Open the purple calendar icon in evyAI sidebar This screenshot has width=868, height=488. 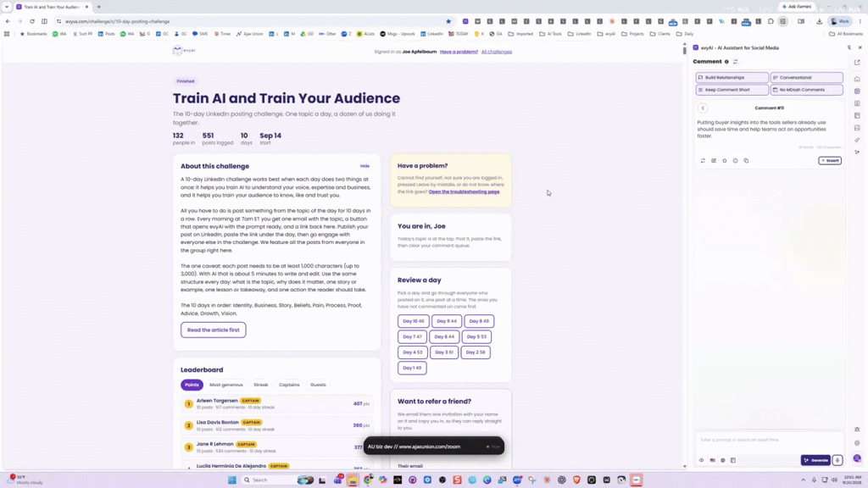click(x=857, y=91)
